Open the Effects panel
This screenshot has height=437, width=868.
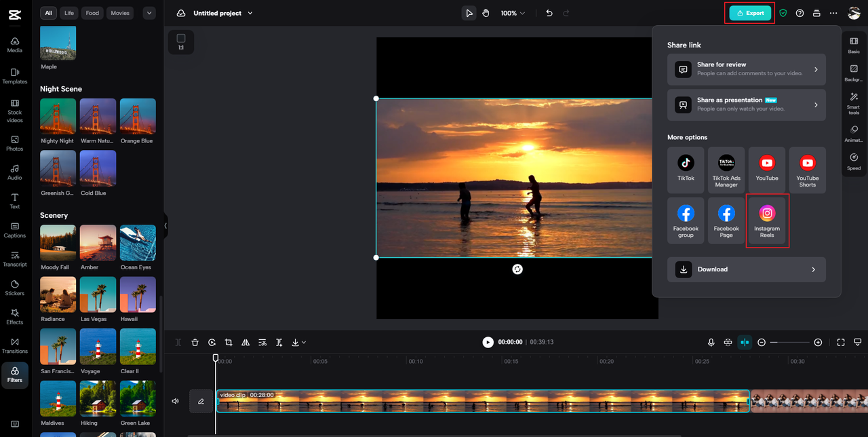coord(14,316)
